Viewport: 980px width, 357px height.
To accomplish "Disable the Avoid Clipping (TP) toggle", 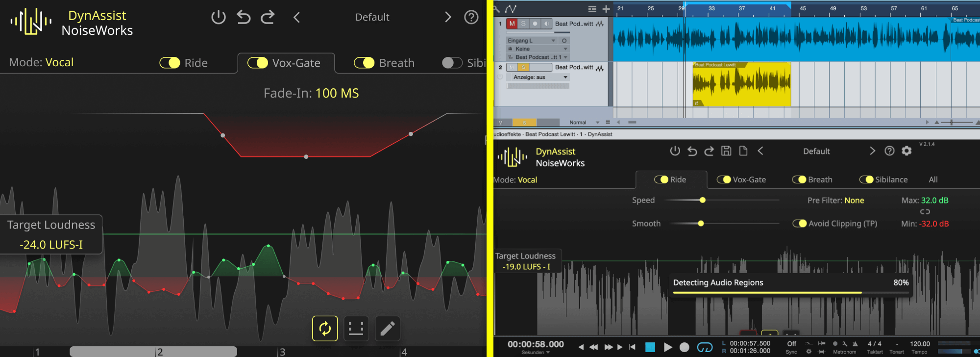I will (799, 224).
